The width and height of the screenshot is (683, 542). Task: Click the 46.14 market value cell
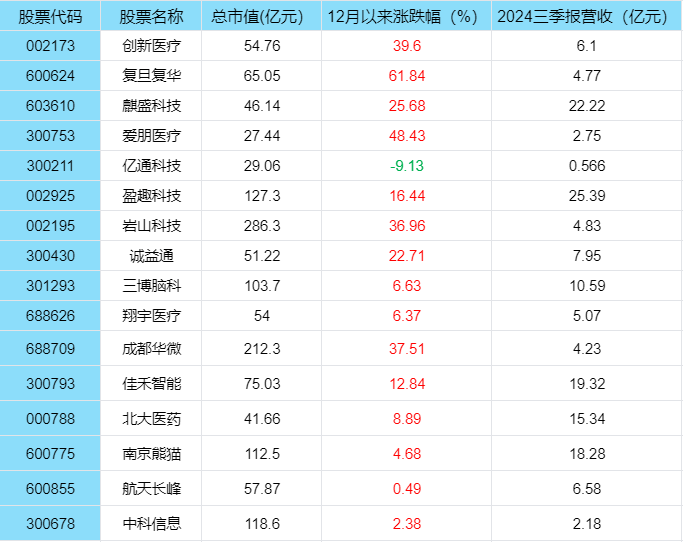tap(262, 106)
